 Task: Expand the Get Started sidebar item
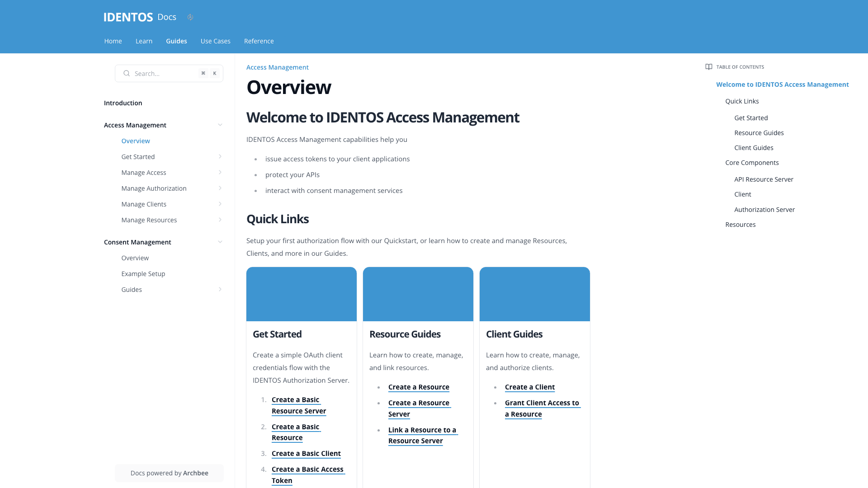pyautogui.click(x=220, y=156)
